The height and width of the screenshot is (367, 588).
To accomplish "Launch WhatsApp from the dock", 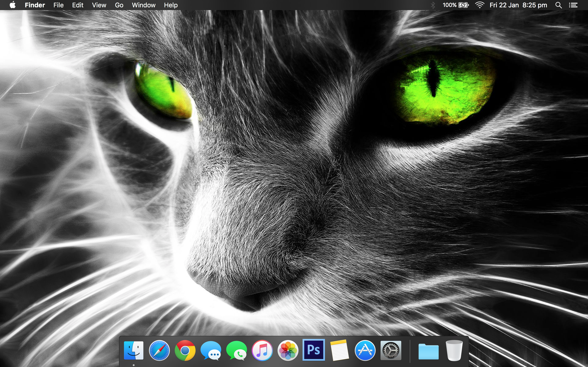I will coord(236,351).
